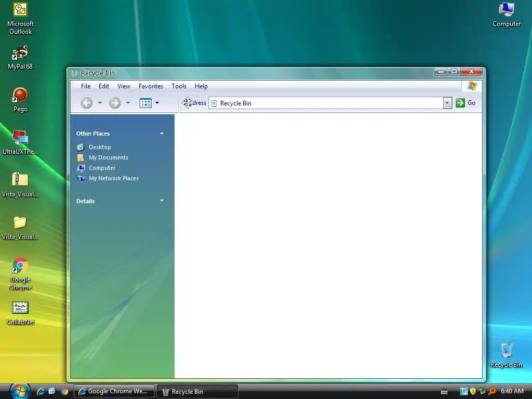Collapse the Other Places panel
532x399 pixels.
tap(162, 134)
